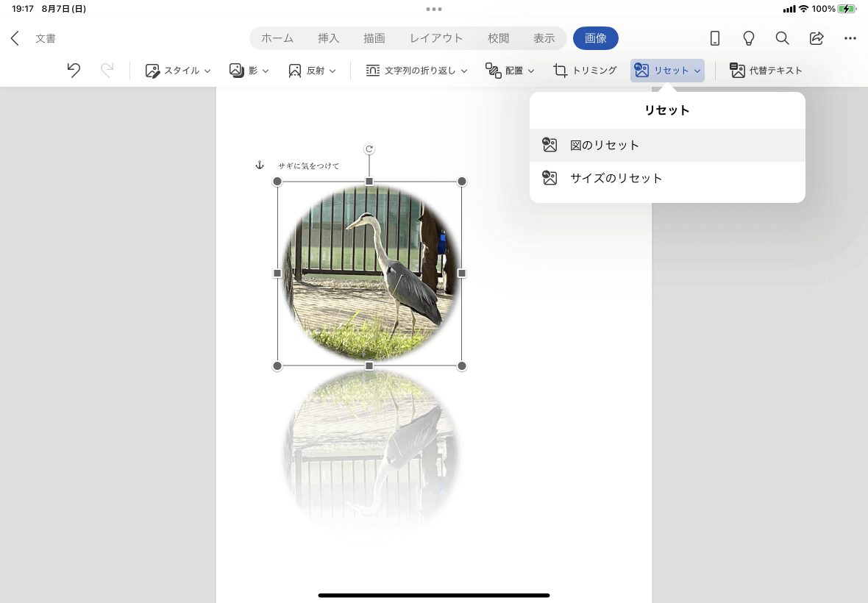Viewport: 868px width, 603px height.
Task: Switch to the レイアウト tab
Action: 436,38
